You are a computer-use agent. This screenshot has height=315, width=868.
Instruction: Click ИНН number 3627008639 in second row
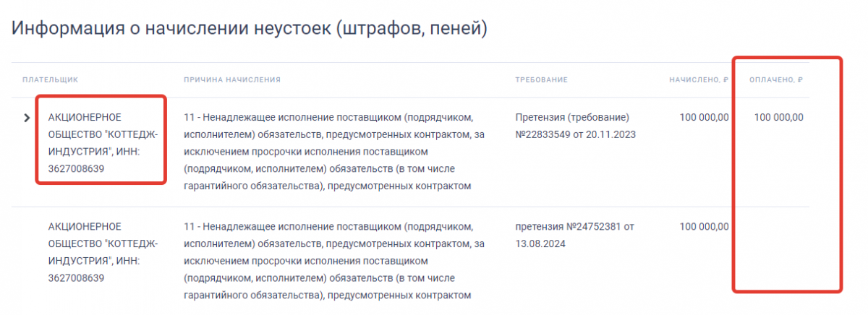(x=77, y=278)
